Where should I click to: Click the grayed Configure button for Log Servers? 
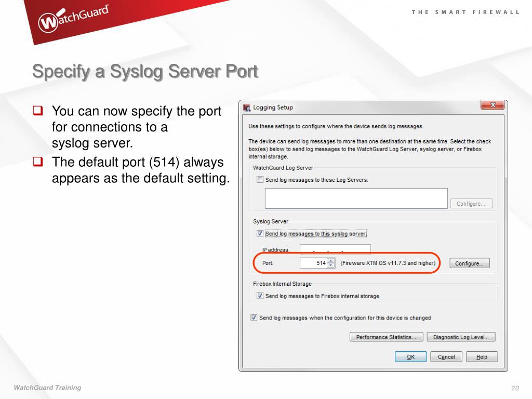tap(471, 203)
